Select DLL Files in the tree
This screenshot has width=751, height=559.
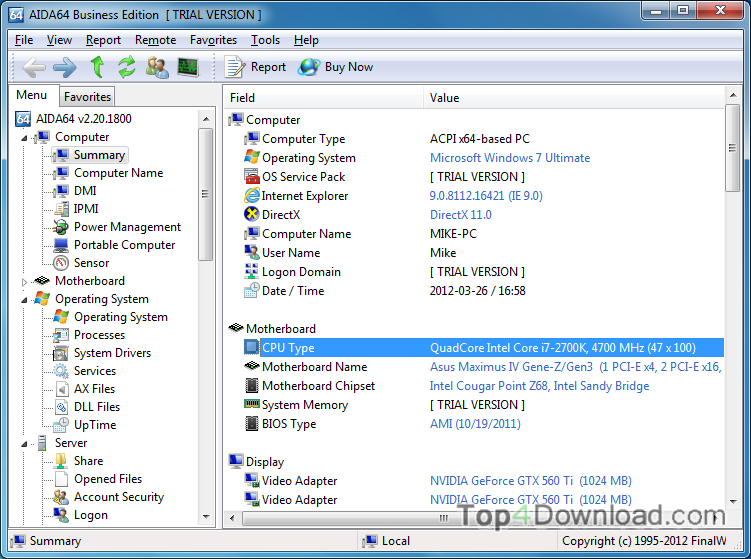pyautogui.click(x=97, y=407)
